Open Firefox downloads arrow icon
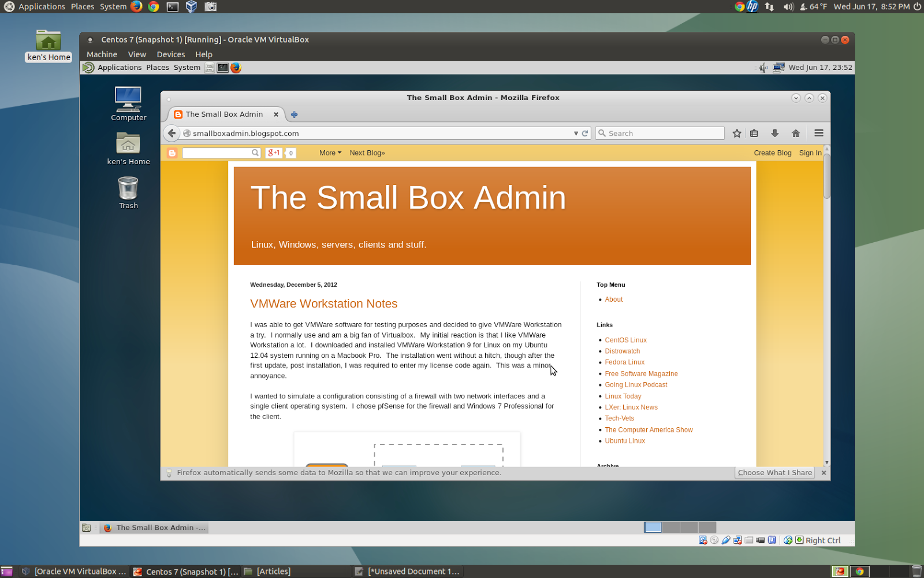Viewport: 924px width, 578px height. (x=775, y=134)
